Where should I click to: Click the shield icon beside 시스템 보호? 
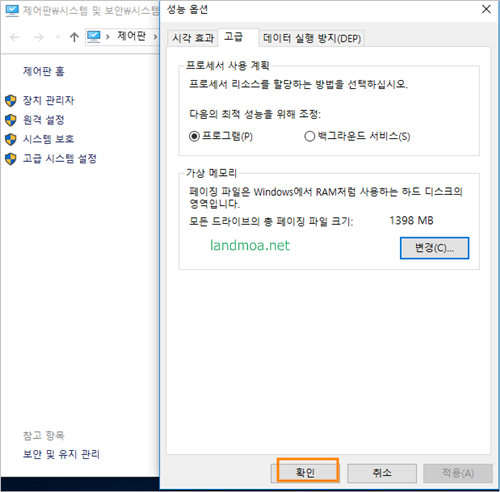point(11,139)
